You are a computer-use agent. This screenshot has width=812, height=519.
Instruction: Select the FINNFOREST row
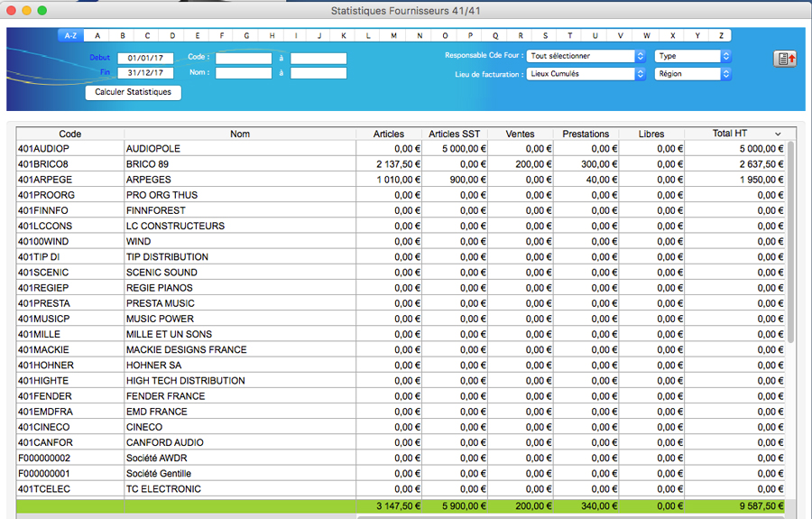pyautogui.click(x=401, y=211)
